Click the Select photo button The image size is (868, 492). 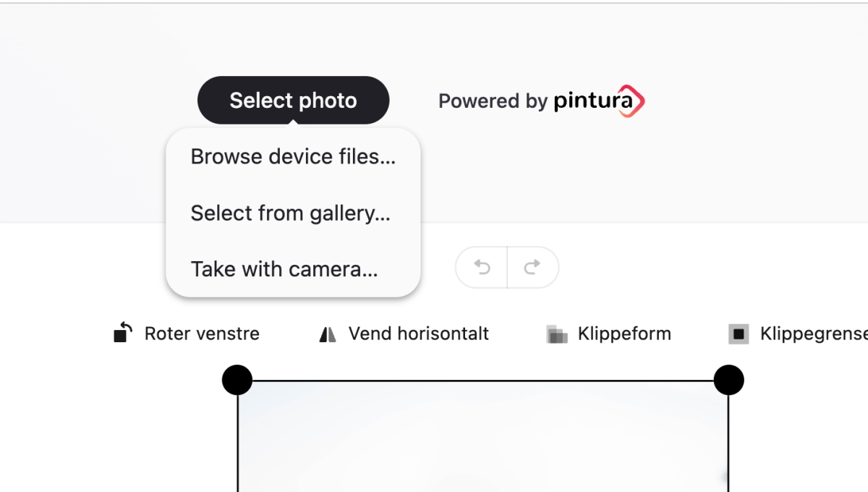(293, 100)
